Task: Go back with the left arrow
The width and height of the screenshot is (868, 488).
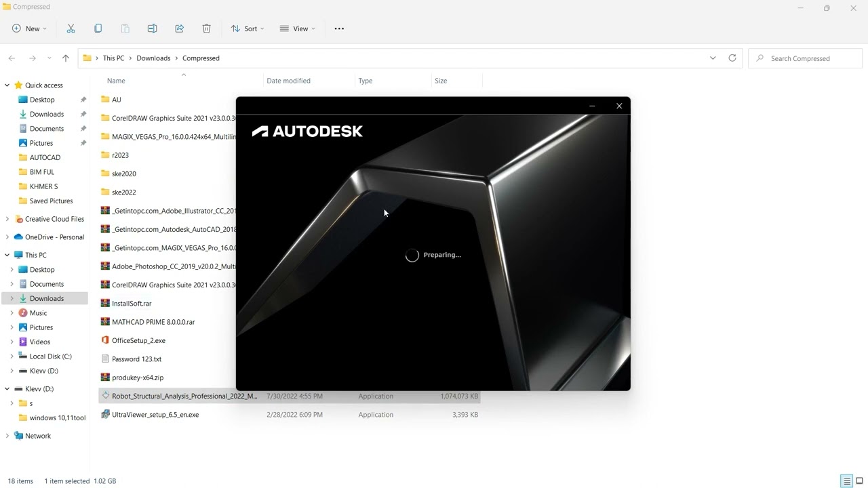Action: point(12,58)
